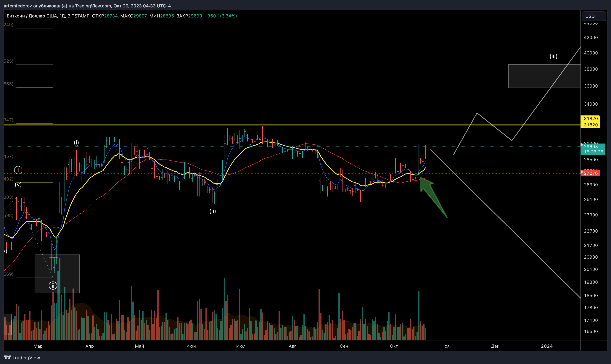Click the publisher text artemfedorov at top
This screenshot has width=611, height=364.
pyautogui.click(x=18, y=6)
